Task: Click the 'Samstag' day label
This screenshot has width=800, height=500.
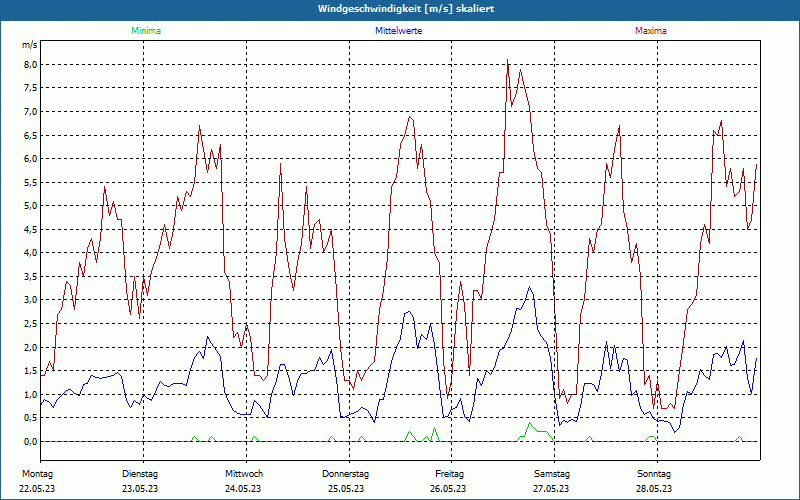Action: tap(552, 474)
